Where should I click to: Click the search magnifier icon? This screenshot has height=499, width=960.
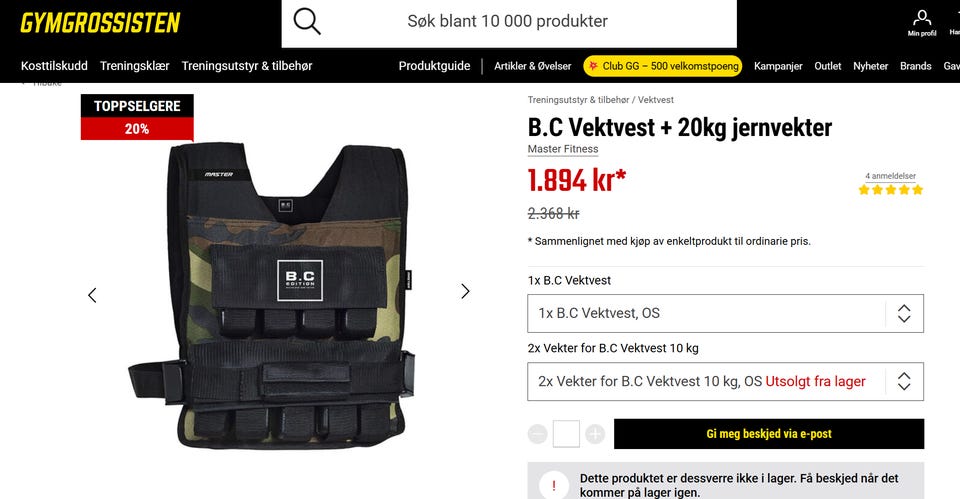tap(307, 21)
